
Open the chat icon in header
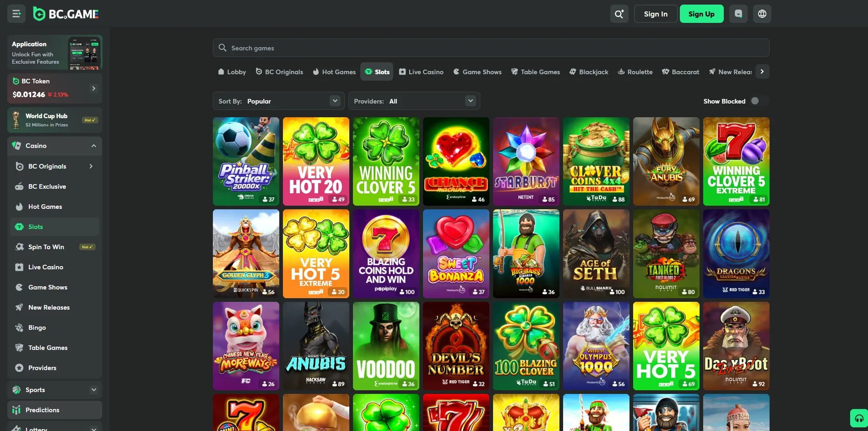(x=738, y=14)
